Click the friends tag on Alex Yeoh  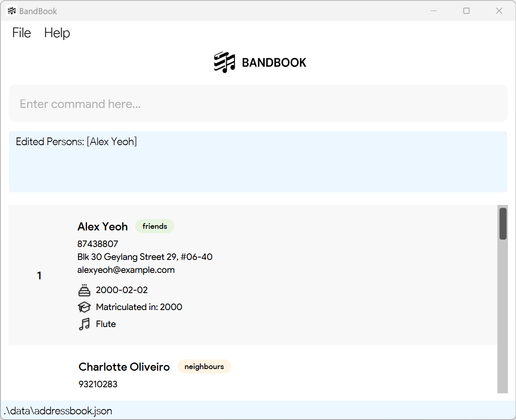(155, 226)
